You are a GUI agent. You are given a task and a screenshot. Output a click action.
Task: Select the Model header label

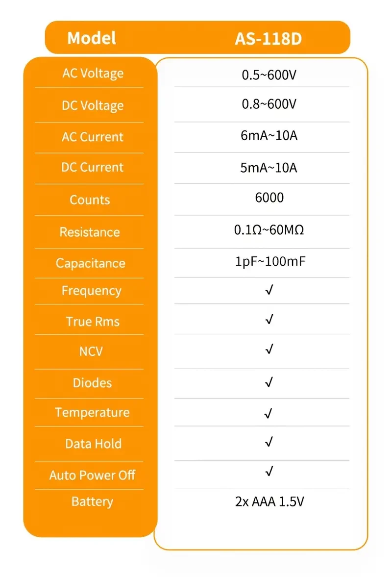point(92,38)
